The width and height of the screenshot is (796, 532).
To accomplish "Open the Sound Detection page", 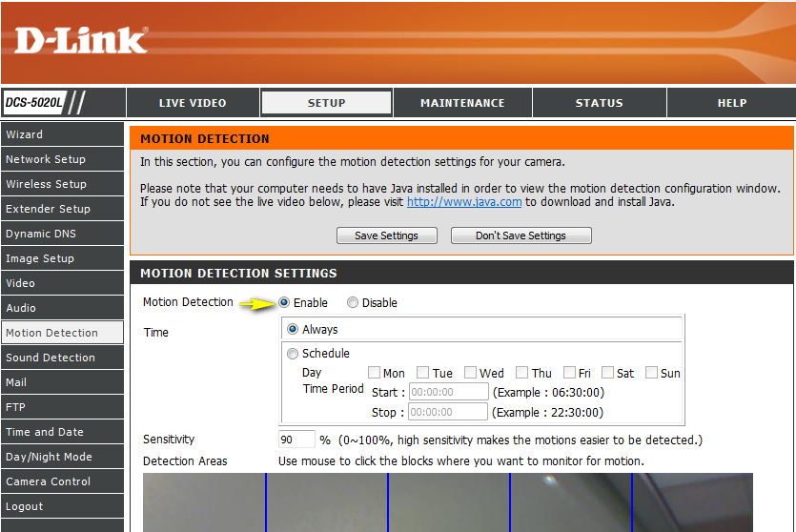I will click(63, 358).
